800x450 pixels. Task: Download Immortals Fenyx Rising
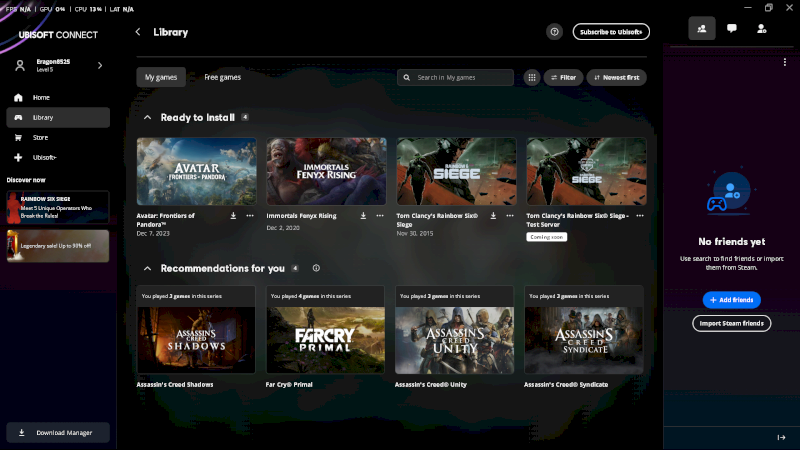pyautogui.click(x=363, y=216)
